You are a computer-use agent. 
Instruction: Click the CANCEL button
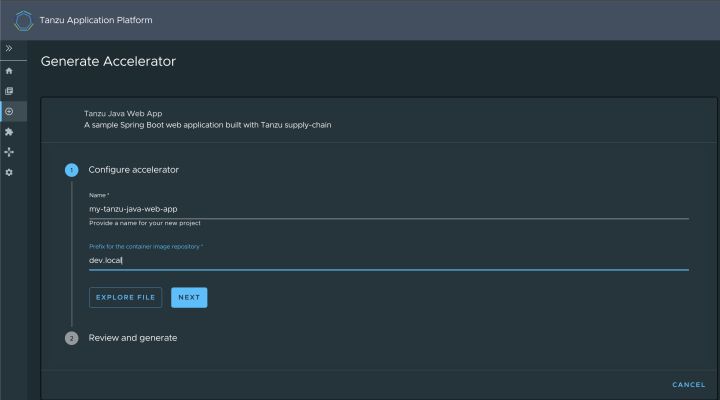point(688,385)
